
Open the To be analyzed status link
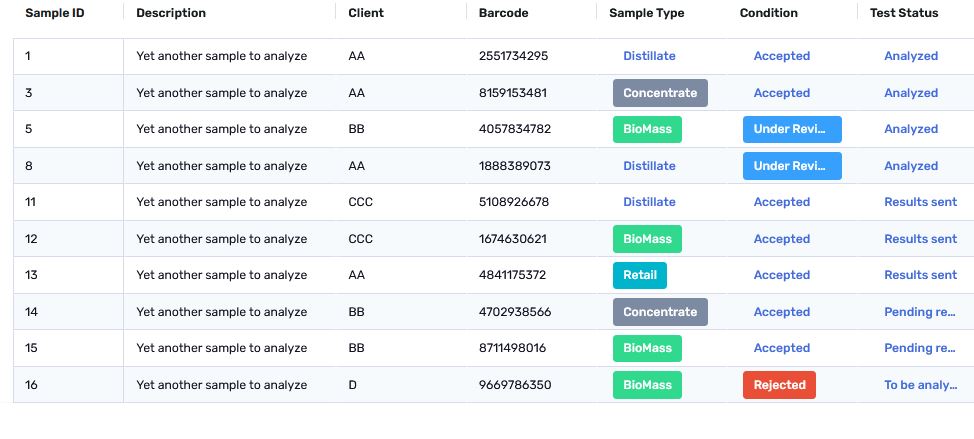coord(920,385)
